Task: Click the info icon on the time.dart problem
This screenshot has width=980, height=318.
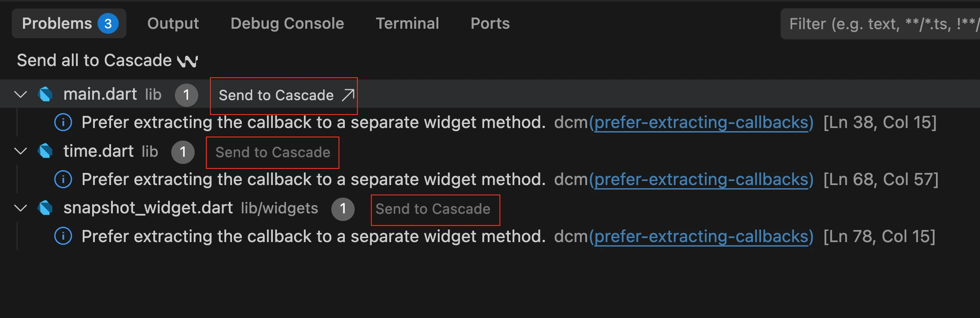Action: coord(62,179)
